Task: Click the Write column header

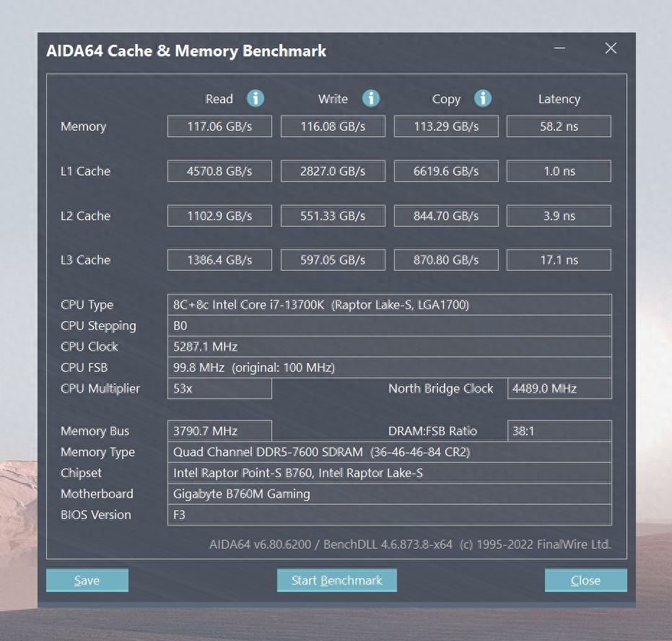Action: tap(333, 99)
